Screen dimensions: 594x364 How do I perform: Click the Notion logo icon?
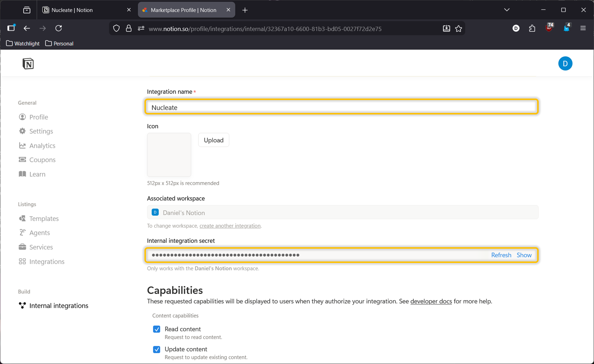click(28, 64)
